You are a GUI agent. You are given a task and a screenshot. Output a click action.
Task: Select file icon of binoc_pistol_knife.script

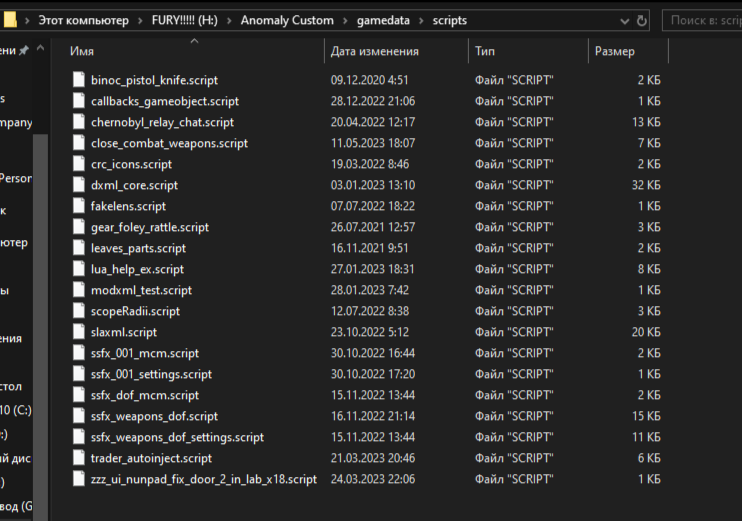pos(79,79)
